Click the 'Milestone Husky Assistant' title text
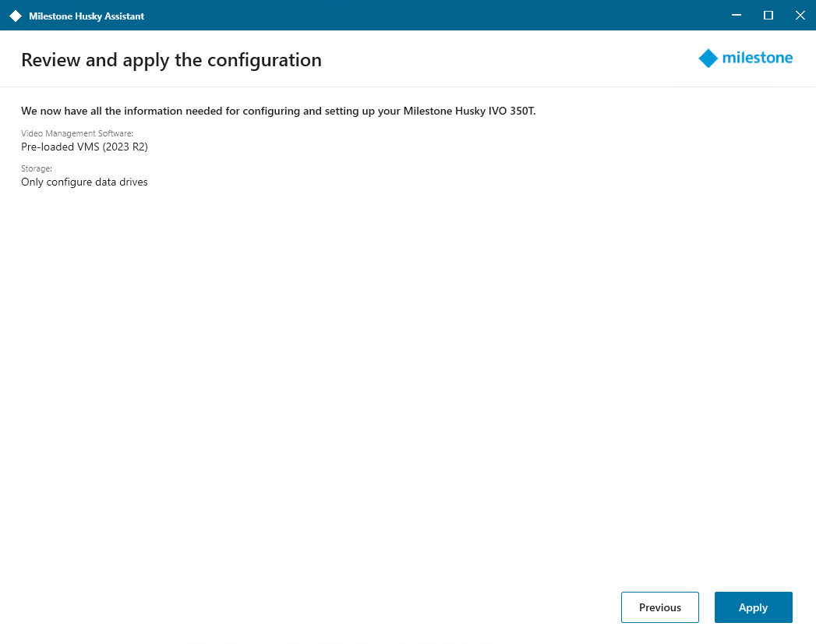 coord(87,16)
